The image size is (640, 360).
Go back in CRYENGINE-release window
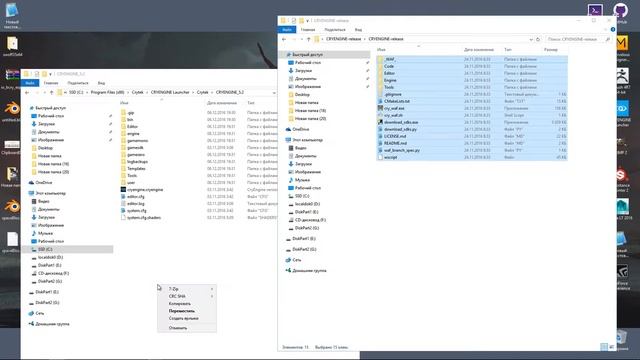point(284,39)
